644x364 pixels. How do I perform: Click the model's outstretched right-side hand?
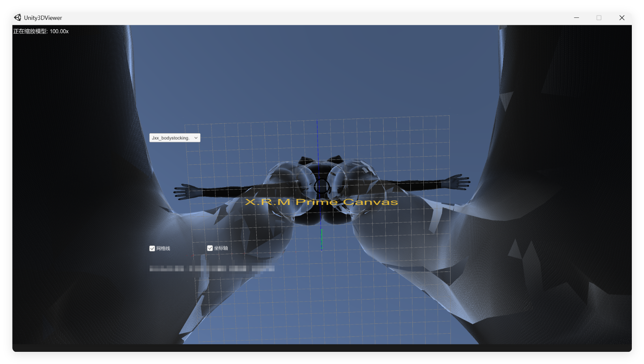pos(459,182)
